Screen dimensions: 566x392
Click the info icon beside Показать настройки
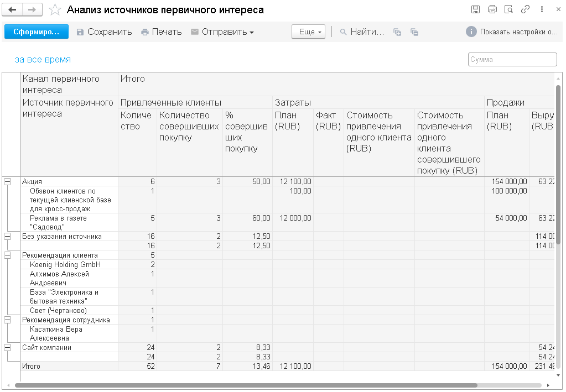(x=471, y=32)
